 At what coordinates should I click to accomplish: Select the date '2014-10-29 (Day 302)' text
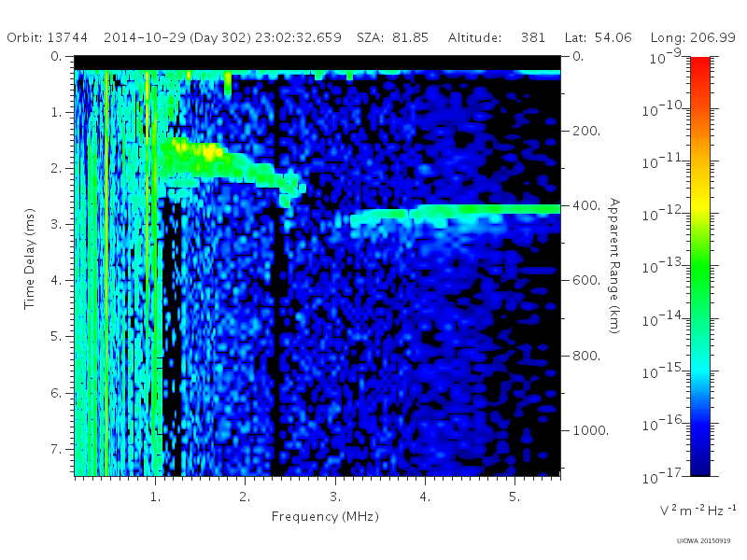177,37
